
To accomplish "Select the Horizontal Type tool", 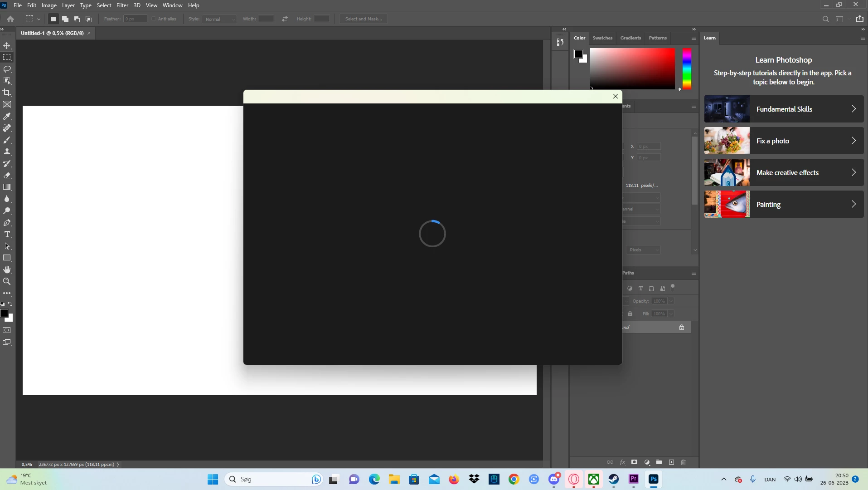I will [x=7, y=235].
